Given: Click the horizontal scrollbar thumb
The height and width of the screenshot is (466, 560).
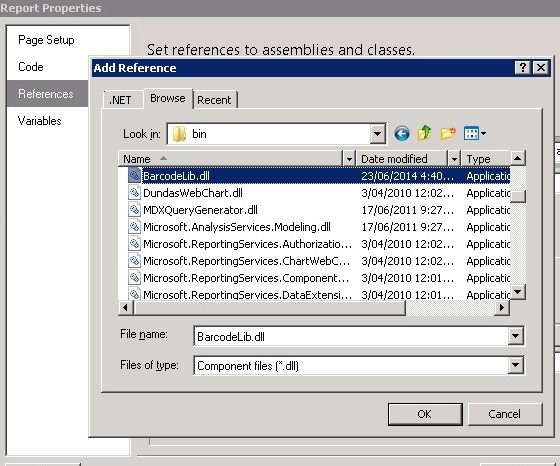Looking at the screenshot, I should point(269,307).
